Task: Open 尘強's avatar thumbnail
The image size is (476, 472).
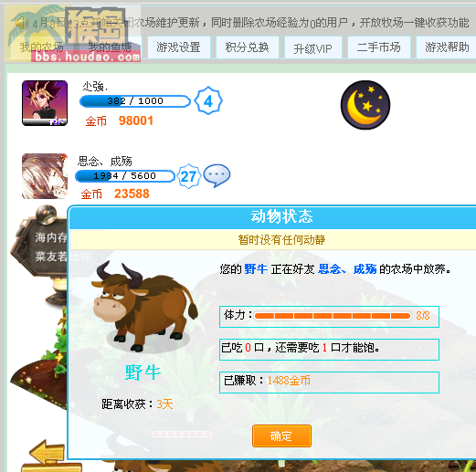Action: (x=45, y=103)
